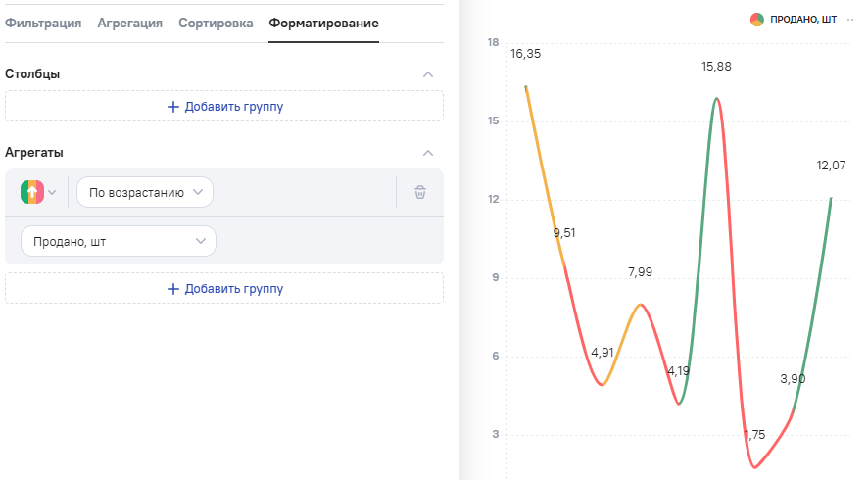The image size is (868, 480).
Task: Add a group under Столбцы
Action: [224, 106]
